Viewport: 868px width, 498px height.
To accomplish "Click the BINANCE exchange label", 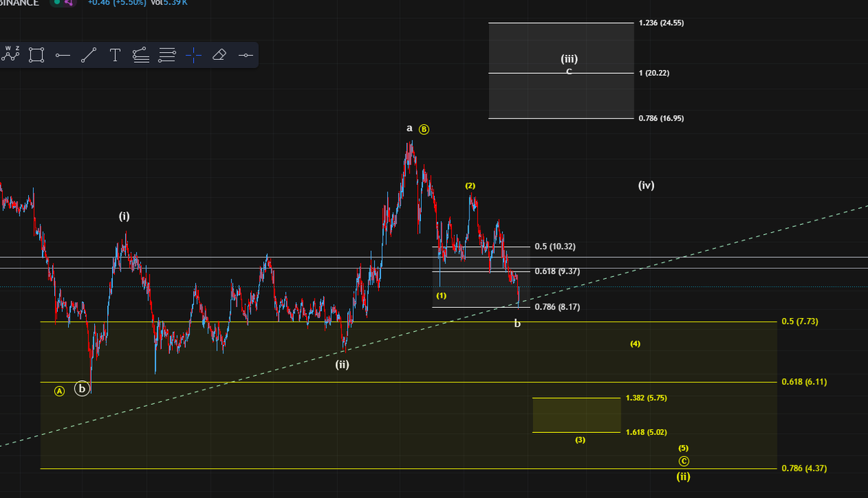I will (20, 2).
